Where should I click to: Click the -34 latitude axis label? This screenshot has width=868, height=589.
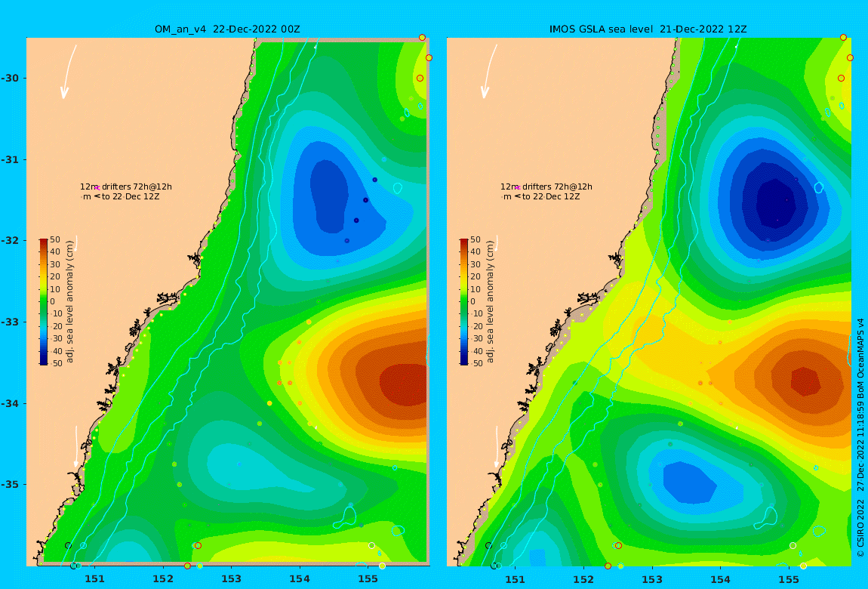[10, 403]
